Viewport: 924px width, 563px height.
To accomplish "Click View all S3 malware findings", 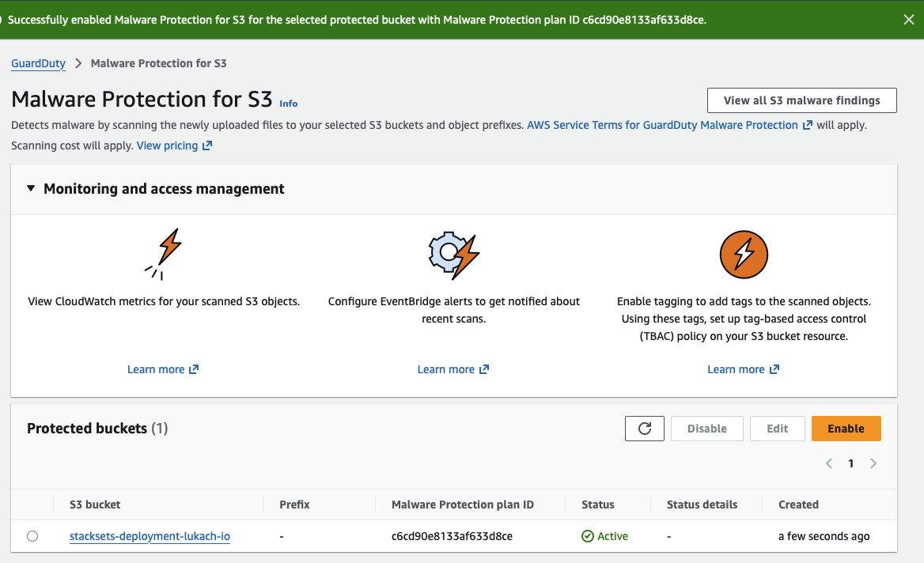I will 801,100.
